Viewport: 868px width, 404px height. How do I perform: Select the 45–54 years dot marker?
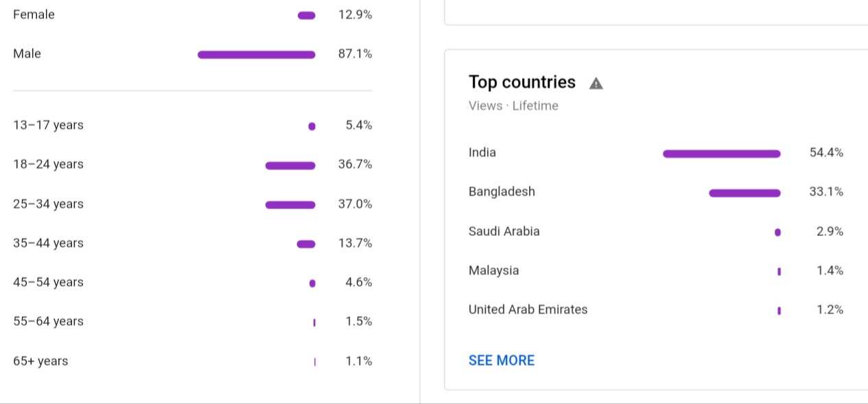pyautogui.click(x=312, y=283)
